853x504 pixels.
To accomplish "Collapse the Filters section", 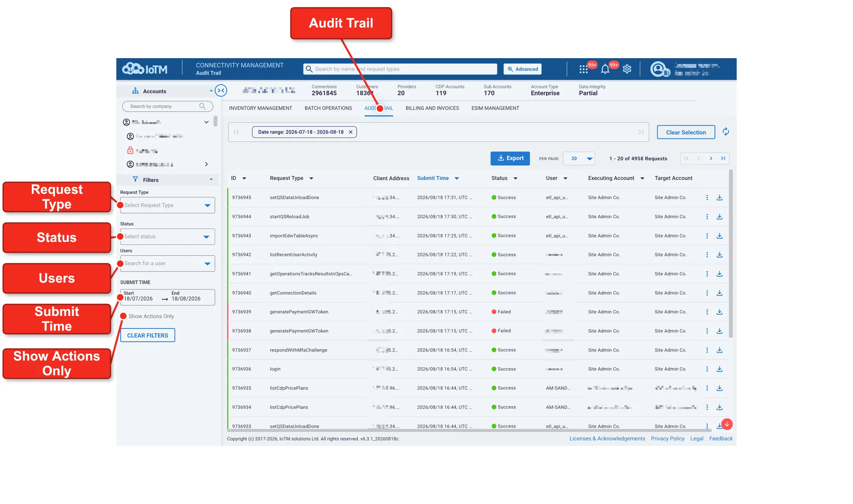I will tap(211, 179).
